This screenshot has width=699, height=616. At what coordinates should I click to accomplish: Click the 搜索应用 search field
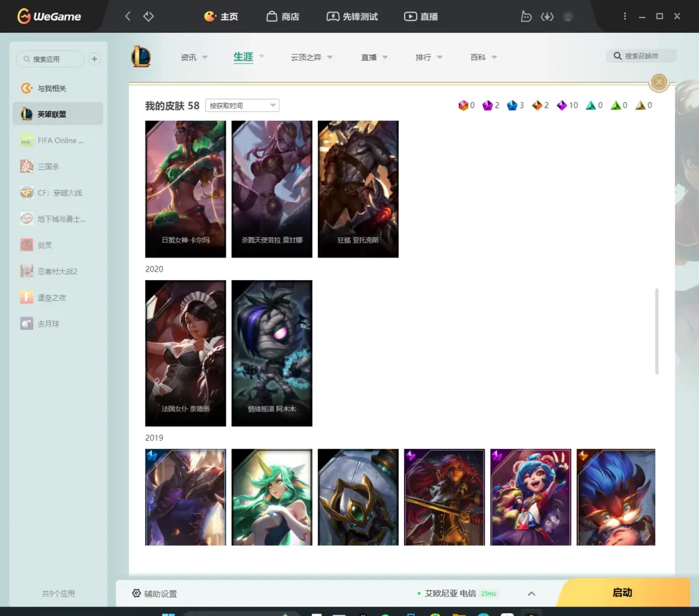[x=50, y=59]
